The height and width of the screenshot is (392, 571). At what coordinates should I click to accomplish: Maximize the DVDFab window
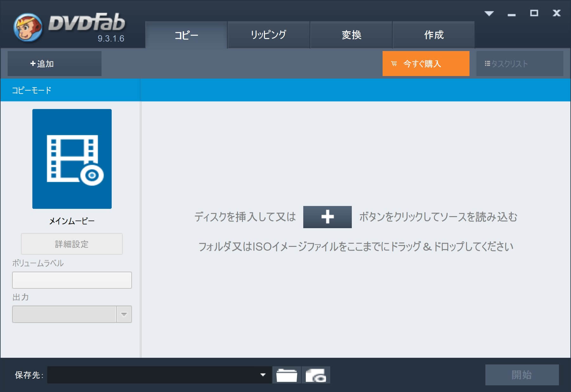click(x=534, y=13)
